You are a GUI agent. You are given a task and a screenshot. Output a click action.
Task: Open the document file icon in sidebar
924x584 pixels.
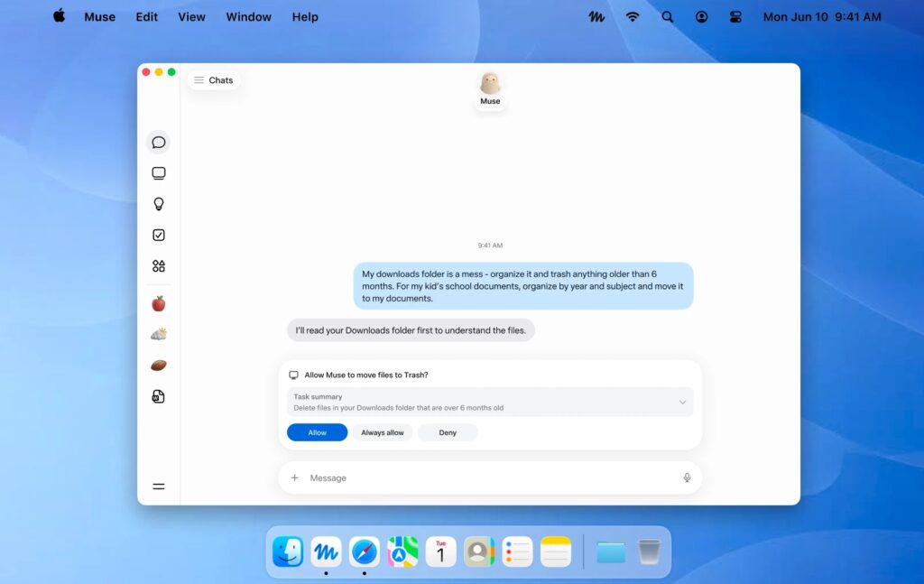click(x=159, y=396)
